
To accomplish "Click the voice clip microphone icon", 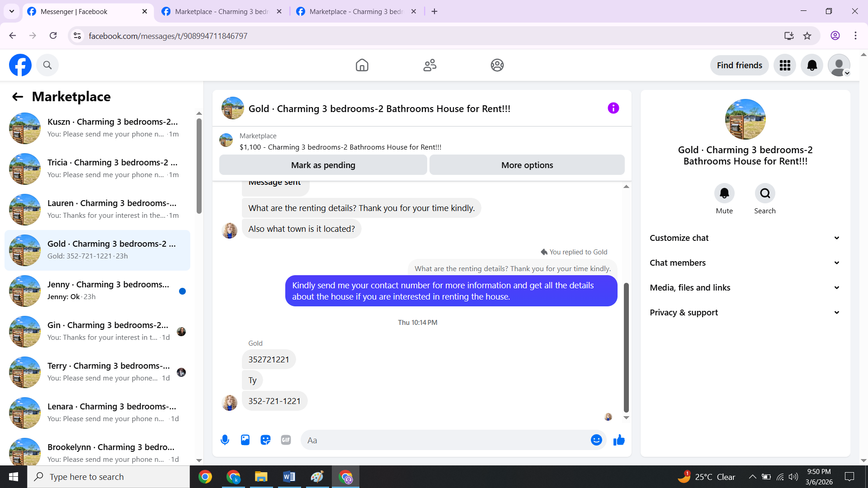I will pos(225,440).
